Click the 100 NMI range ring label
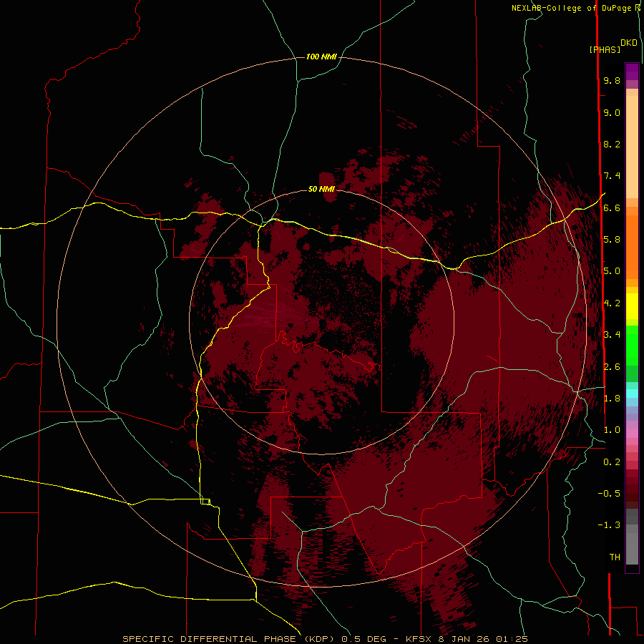The width and height of the screenshot is (644, 644). [321, 57]
